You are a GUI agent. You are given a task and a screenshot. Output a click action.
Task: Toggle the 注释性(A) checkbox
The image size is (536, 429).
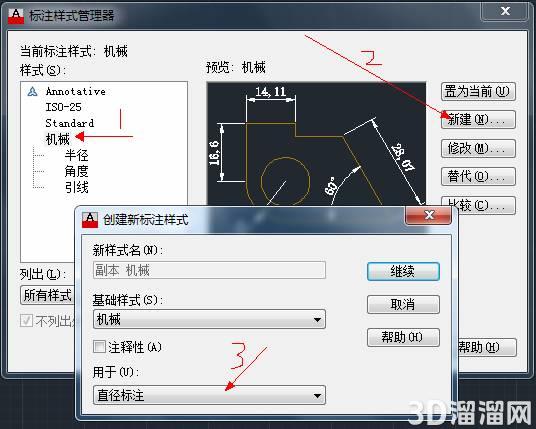click(x=99, y=347)
